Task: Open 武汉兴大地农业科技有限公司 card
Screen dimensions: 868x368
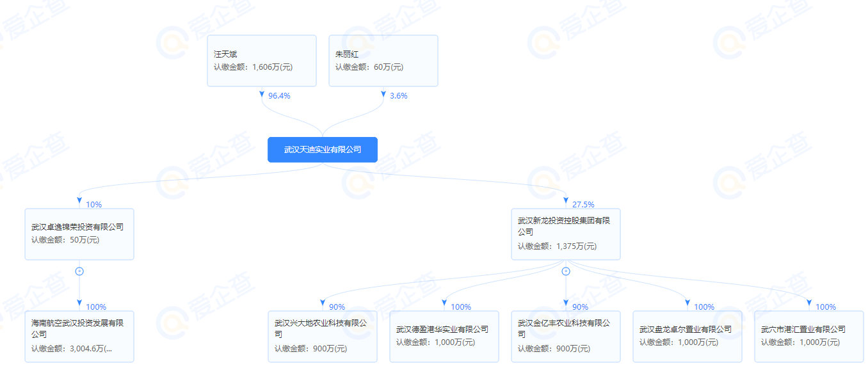Action: click(x=323, y=337)
